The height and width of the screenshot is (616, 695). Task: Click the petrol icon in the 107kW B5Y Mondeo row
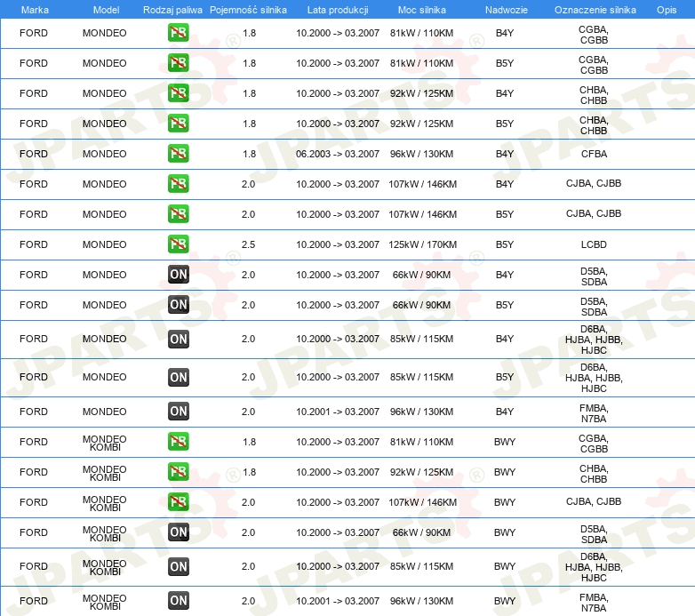tap(178, 214)
